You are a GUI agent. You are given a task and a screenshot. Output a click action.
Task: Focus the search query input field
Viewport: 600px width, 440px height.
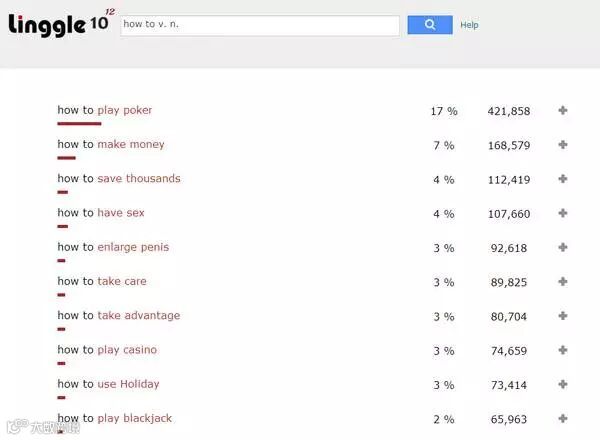pos(260,25)
